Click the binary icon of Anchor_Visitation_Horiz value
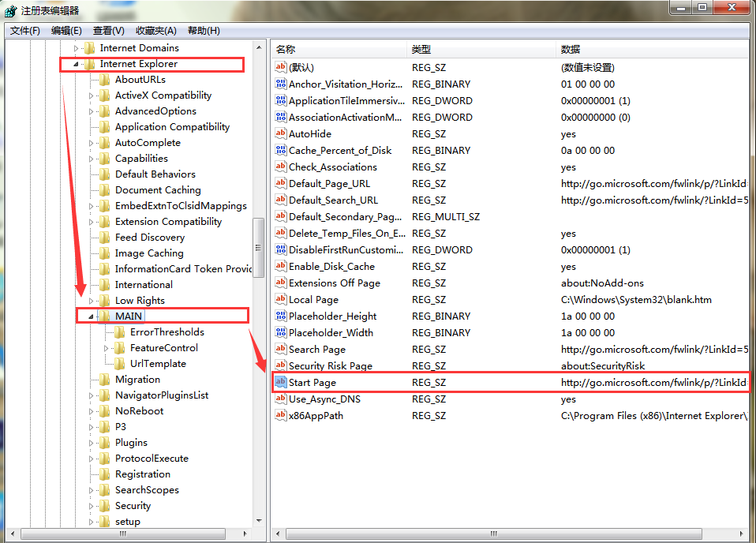The height and width of the screenshot is (543, 756). [281, 84]
